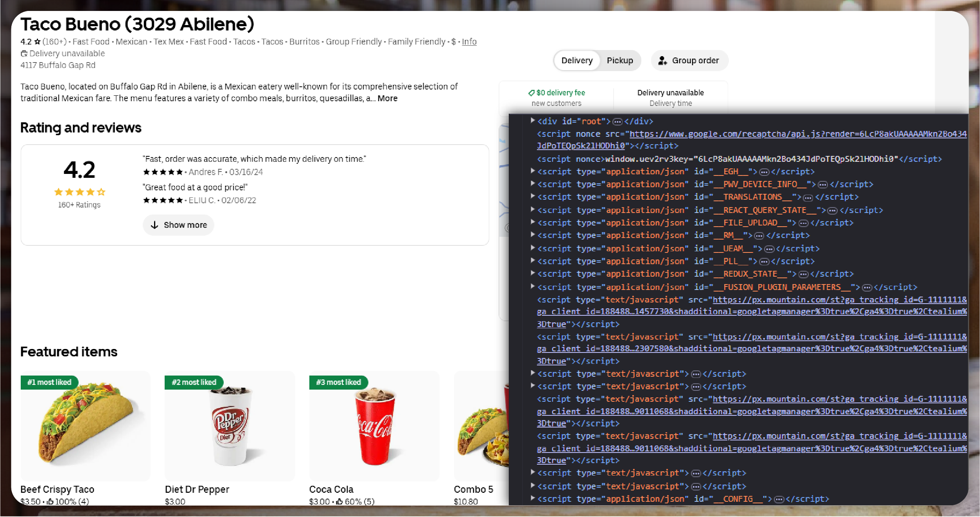Click the down arrow icon in Show more
Viewport: 980px width, 517px height.
(154, 225)
